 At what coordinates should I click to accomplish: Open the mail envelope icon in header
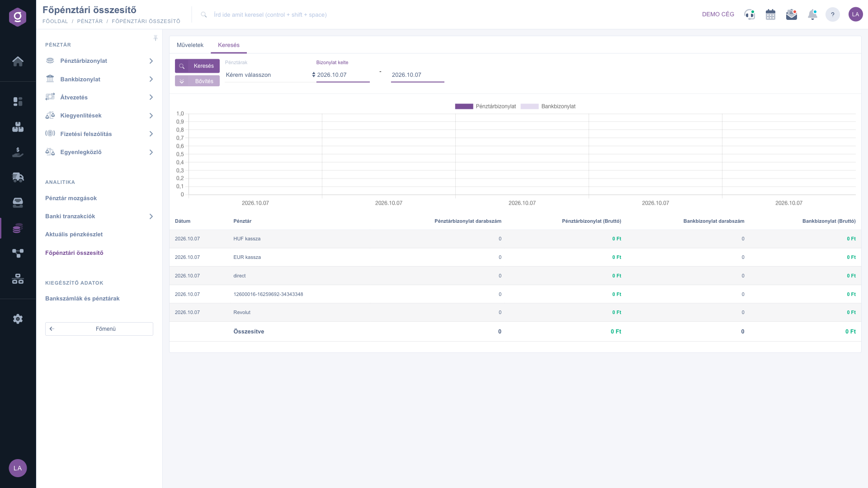[x=792, y=14]
